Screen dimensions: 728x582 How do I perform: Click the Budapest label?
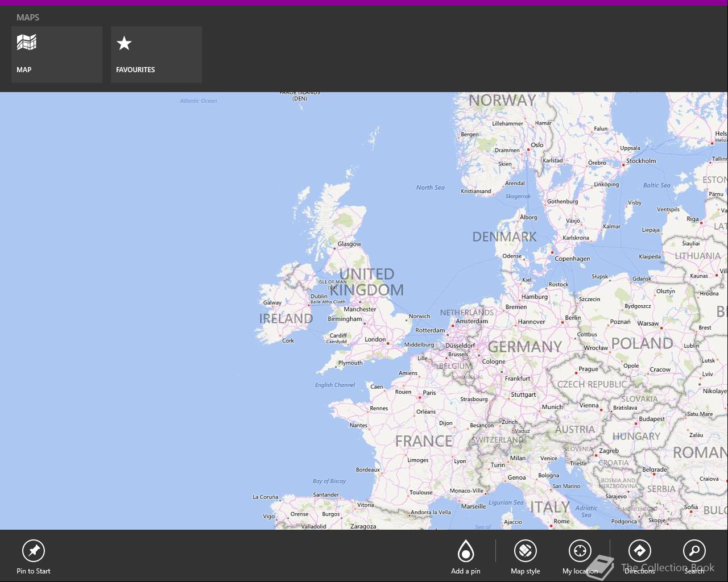[652, 419]
